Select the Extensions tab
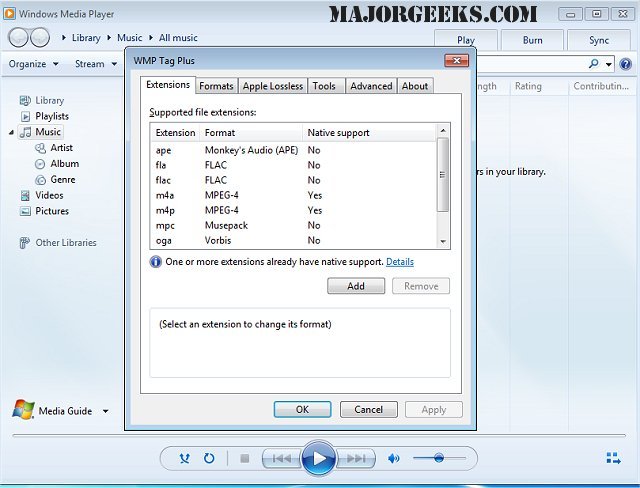Image resolution: width=640 pixels, height=488 pixels. tap(168, 85)
